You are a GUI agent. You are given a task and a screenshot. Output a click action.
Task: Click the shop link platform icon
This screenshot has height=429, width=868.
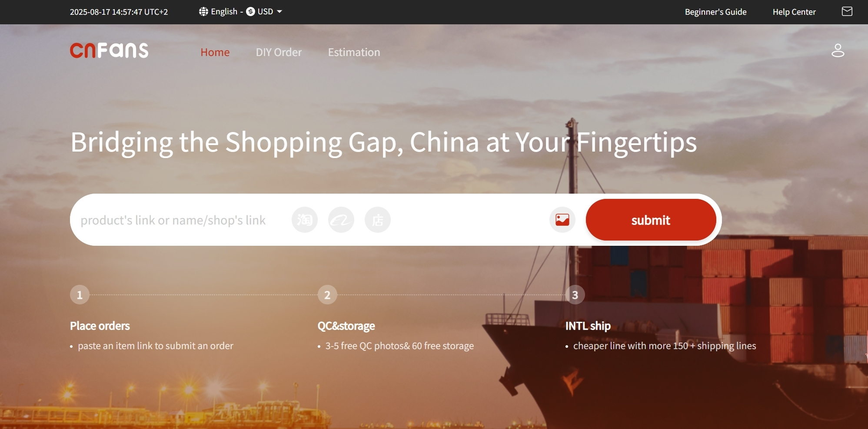pos(377,220)
